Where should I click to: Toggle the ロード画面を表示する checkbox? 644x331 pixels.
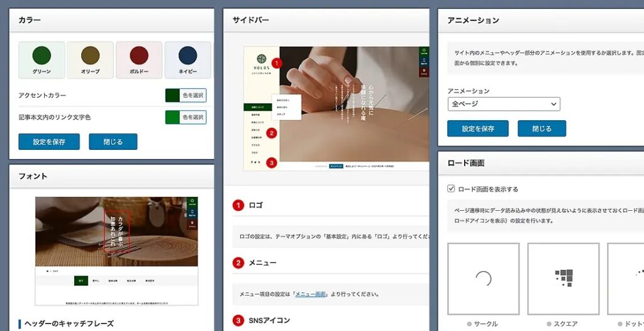451,189
